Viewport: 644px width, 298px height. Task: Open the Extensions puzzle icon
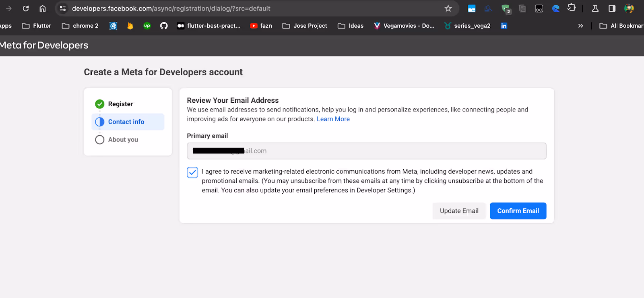pos(572,8)
